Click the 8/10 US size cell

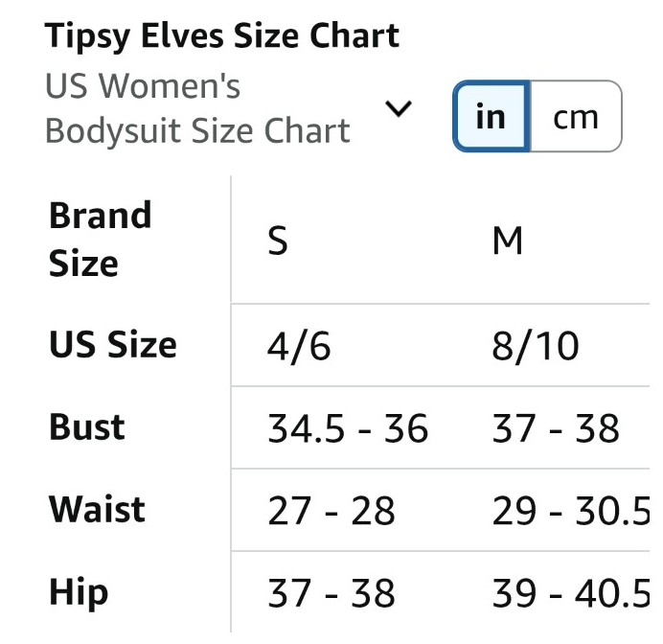coord(536,346)
